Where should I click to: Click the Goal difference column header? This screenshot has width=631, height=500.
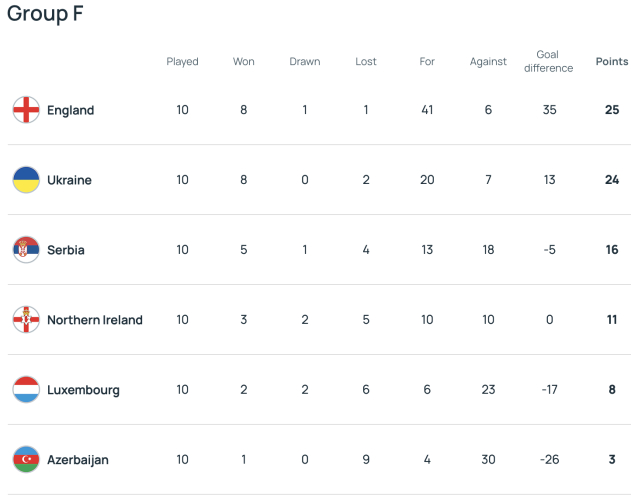tap(548, 61)
